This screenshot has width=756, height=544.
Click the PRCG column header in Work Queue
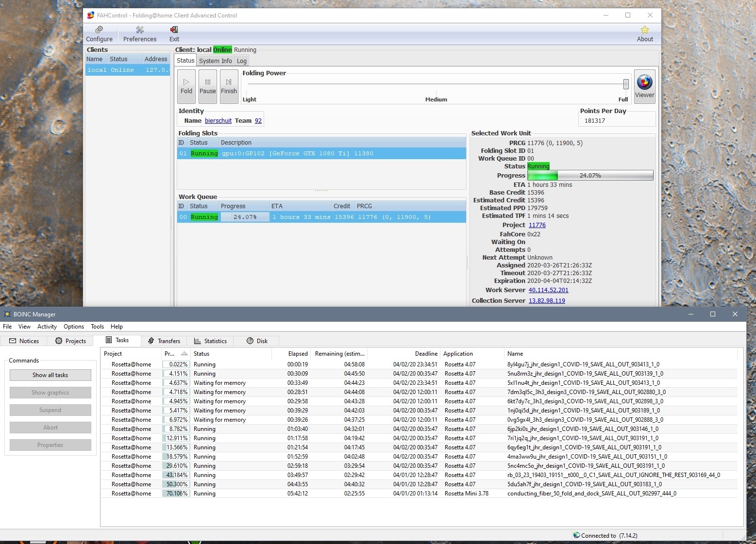[410, 206]
